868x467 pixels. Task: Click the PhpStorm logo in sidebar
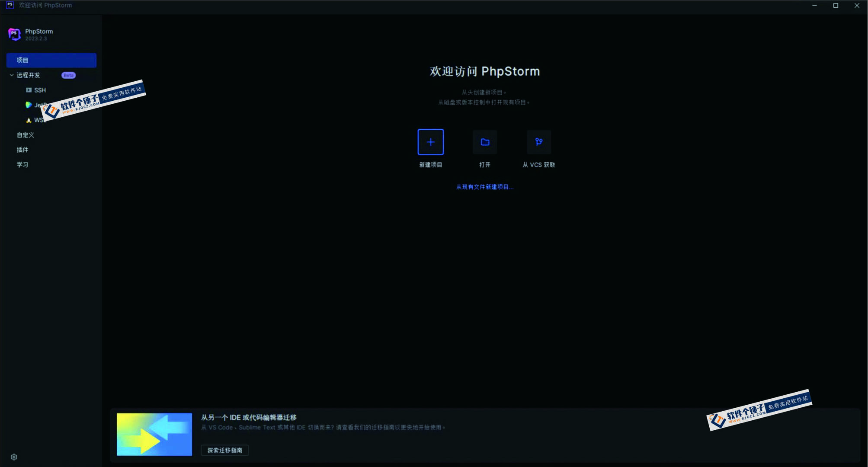(14, 34)
